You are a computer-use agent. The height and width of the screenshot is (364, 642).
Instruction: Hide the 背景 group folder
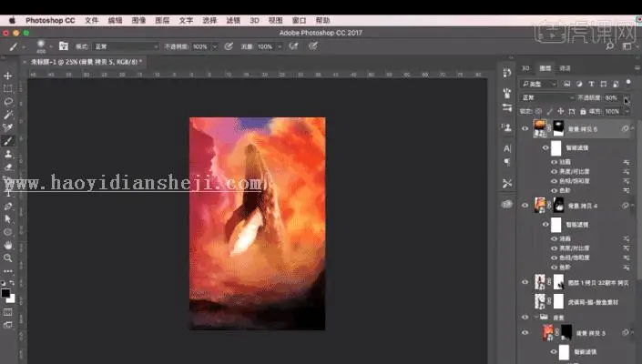(525, 317)
